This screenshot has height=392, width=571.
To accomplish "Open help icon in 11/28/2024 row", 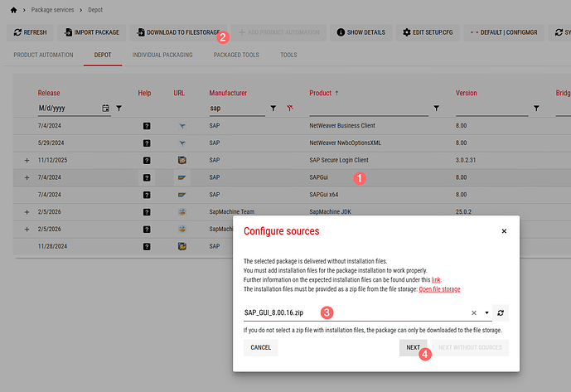I will 147,247.
